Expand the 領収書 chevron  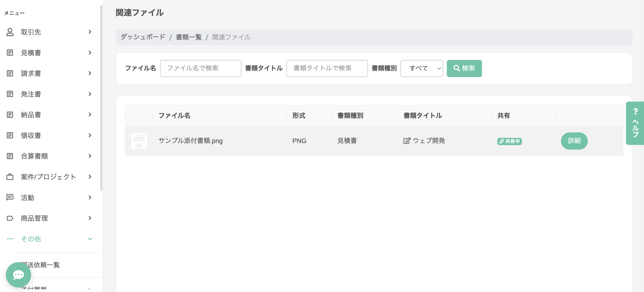click(x=90, y=135)
